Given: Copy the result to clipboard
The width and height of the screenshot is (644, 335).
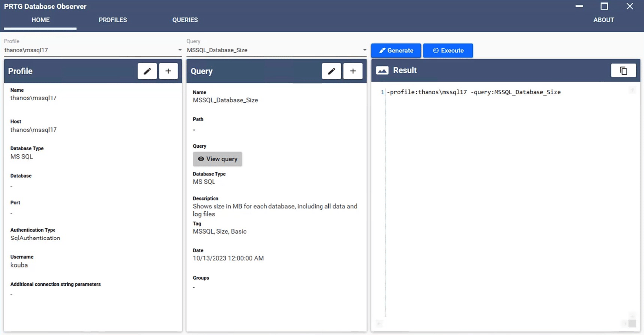Looking at the screenshot, I should (623, 71).
